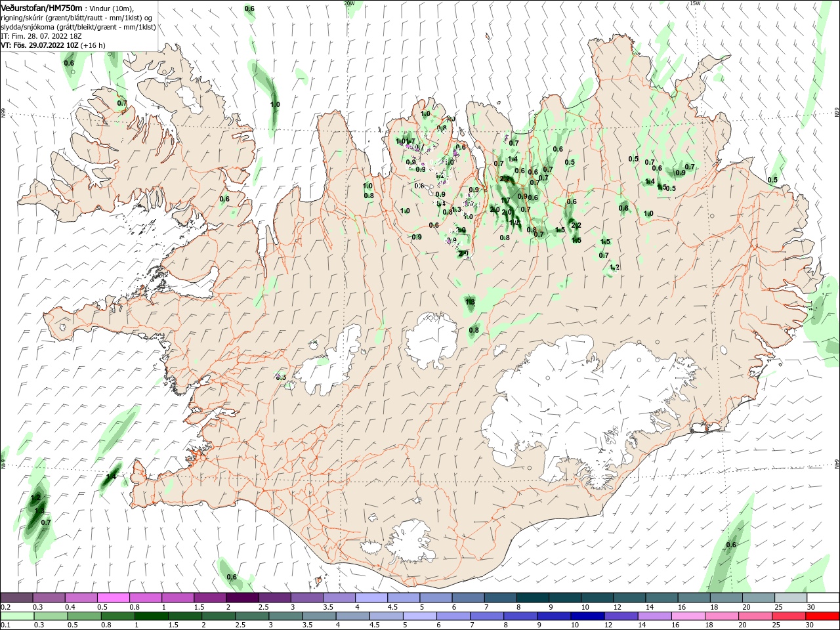
Task: Click the pink 0.5–0.8 swatch in the upper legend row
Action: click(114, 598)
